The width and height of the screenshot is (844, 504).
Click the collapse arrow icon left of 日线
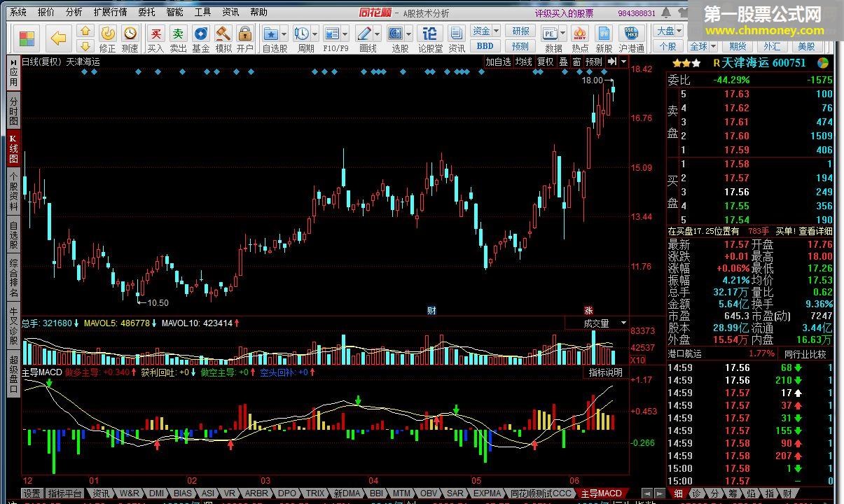pyautogui.click(x=14, y=62)
